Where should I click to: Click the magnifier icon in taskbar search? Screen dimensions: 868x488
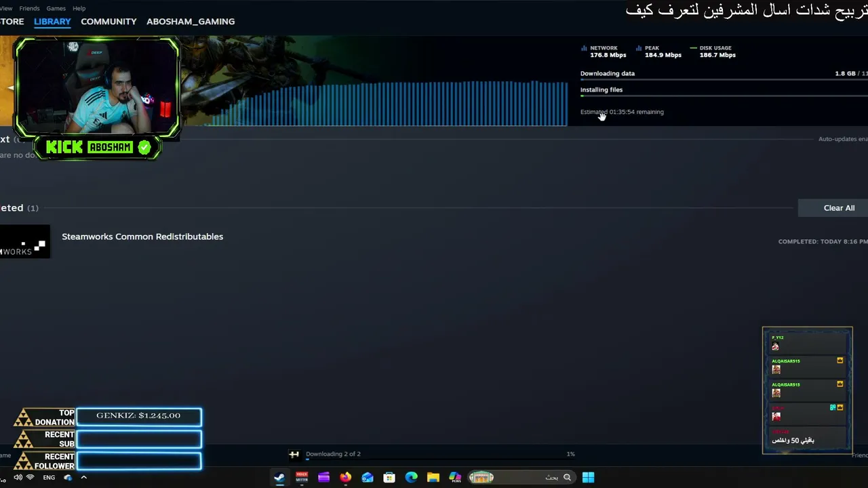[x=567, y=477]
